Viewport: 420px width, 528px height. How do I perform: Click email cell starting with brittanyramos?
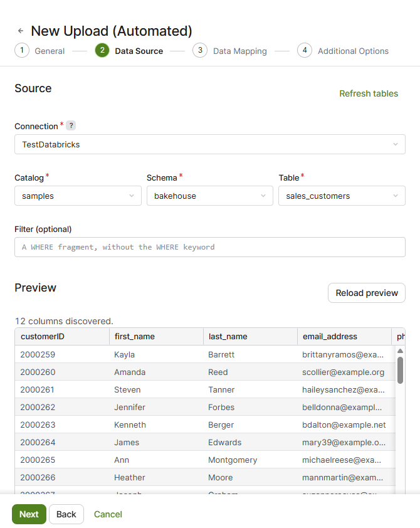click(344, 354)
